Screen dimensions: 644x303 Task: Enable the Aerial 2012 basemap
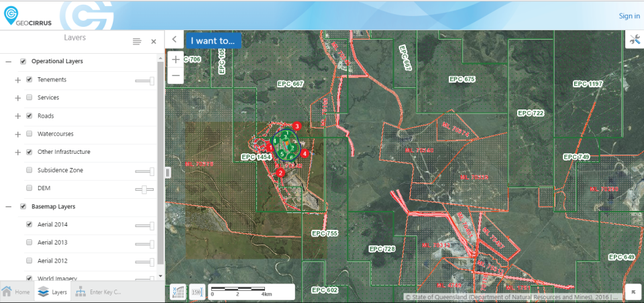[x=29, y=261]
